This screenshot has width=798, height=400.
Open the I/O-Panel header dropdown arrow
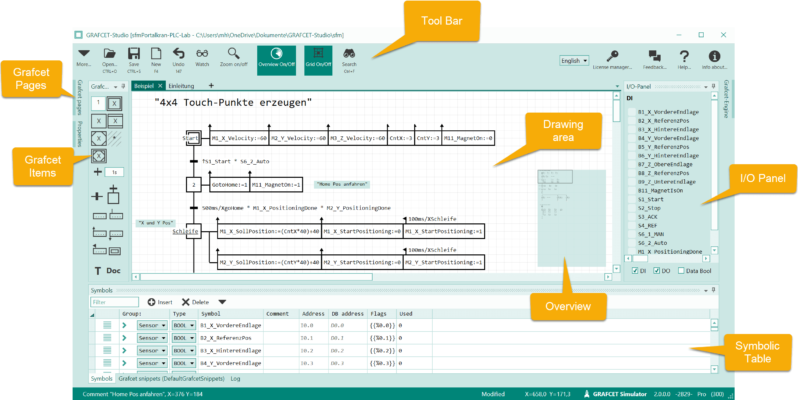click(x=706, y=87)
